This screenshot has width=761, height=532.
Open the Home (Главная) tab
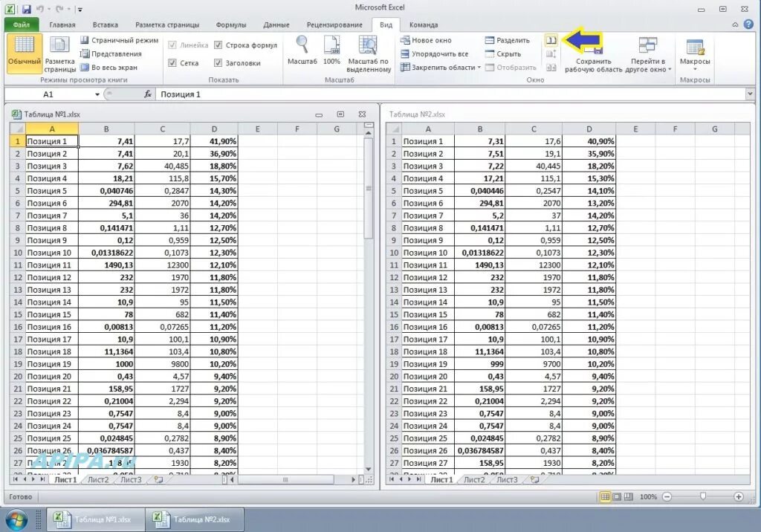[x=62, y=25]
